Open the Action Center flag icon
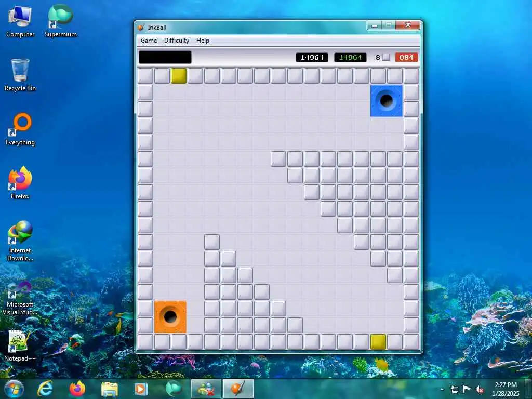The width and height of the screenshot is (532, 399). [x=467, y=389]
